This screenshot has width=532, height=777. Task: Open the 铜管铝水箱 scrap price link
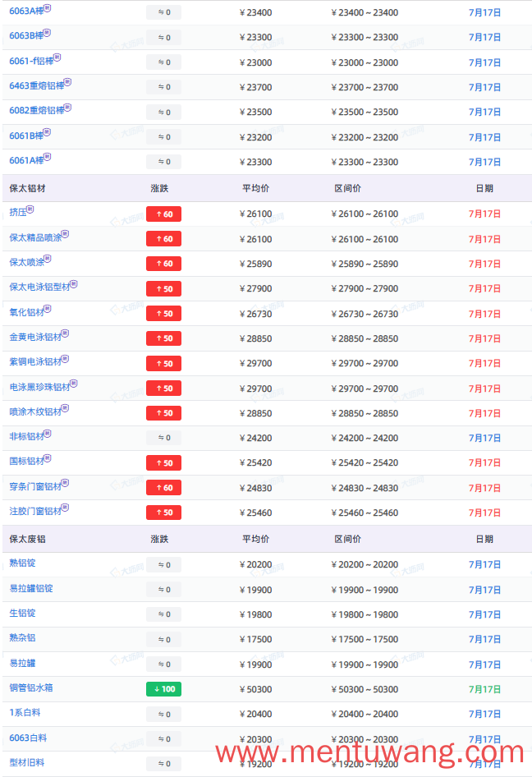pos(31,687)
